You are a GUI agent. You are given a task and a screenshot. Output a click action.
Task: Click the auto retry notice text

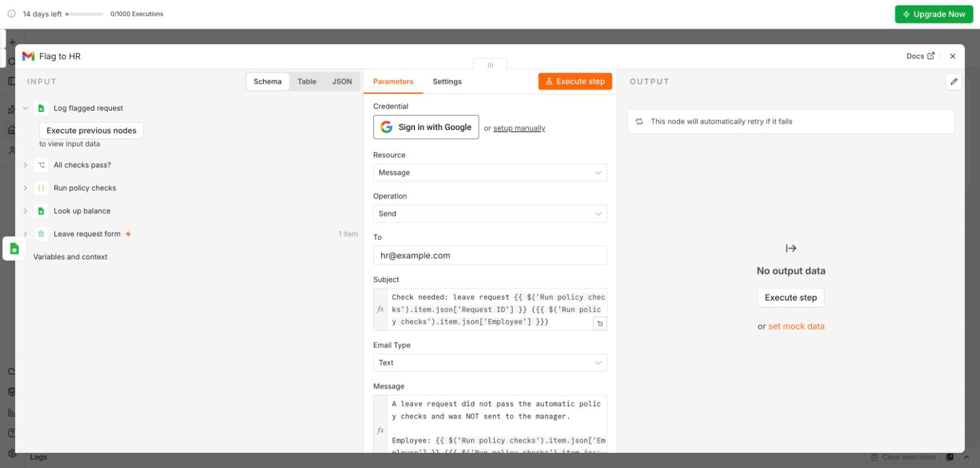[x=721, y=122]
